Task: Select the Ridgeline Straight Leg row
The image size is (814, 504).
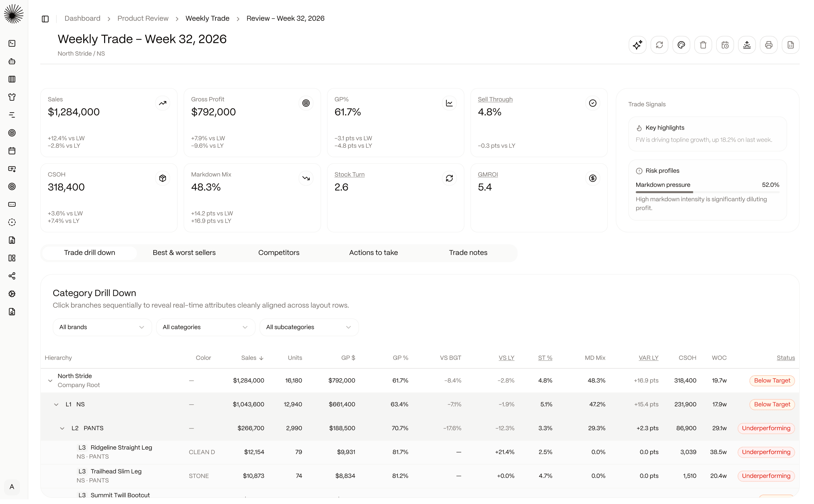Action: [x=420, y=452]
